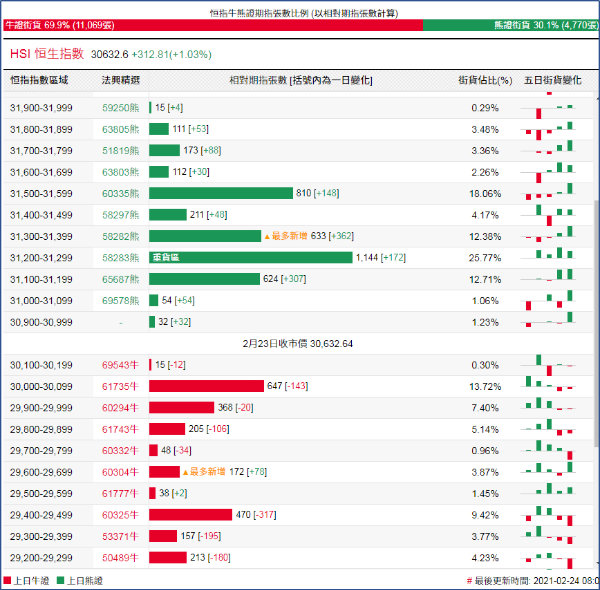Click range cell 29,200-29,299
This screenshot has height=590, width=600.
(x=41, y=558)
